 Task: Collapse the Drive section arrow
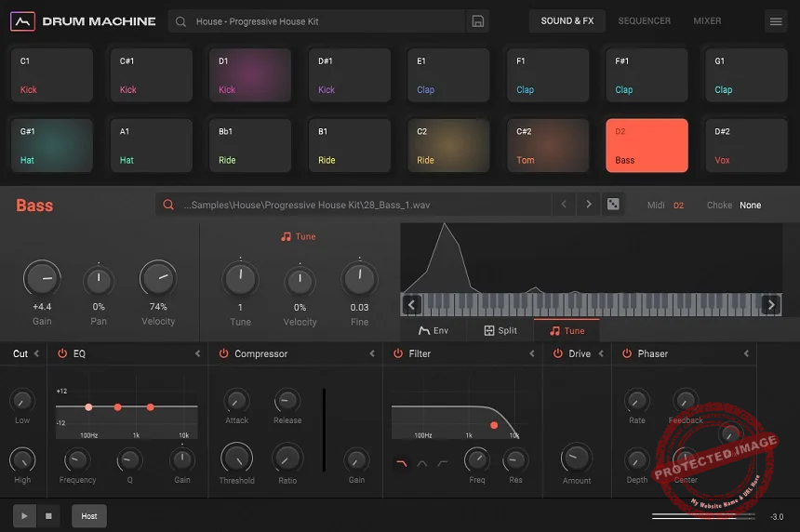[601, 353]
